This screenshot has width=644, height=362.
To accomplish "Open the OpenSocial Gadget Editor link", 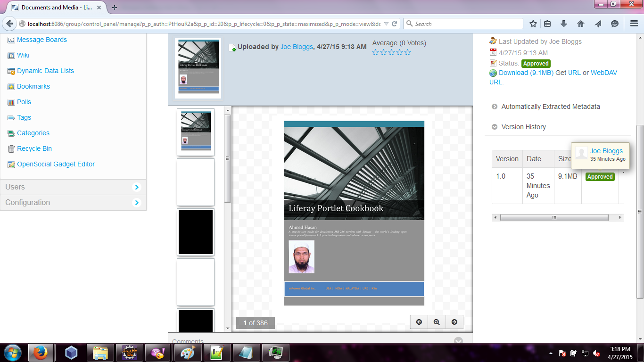I will coord(56,164).
